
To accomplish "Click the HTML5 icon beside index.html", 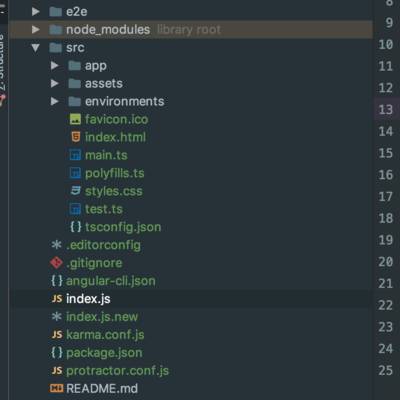I will 76,137.
